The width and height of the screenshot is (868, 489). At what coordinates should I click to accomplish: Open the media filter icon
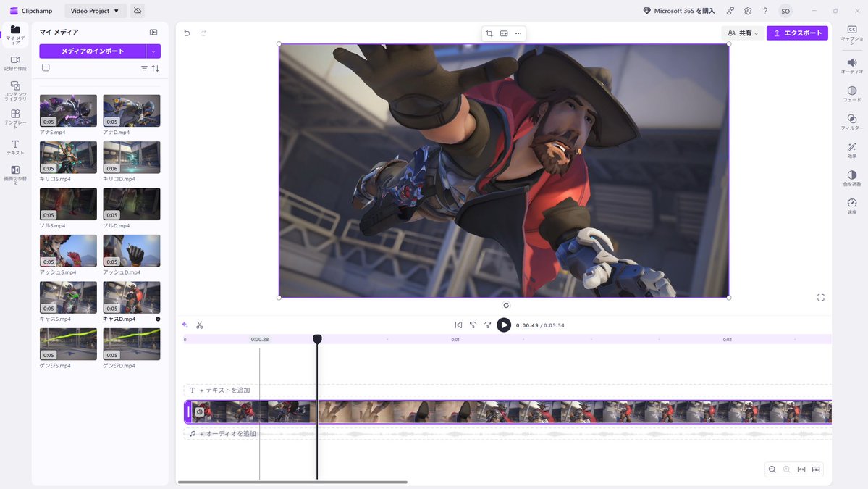point(144,68)
